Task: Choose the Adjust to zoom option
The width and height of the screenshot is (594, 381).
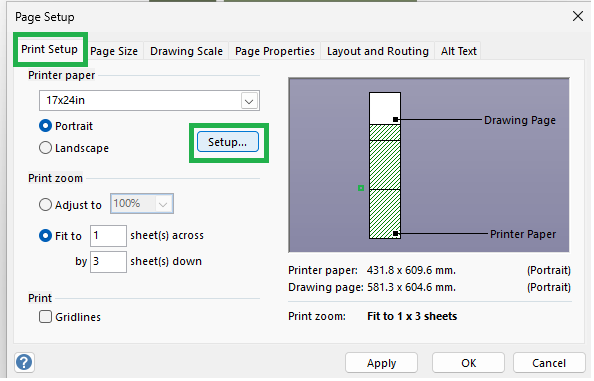Action: pos(45,206)
